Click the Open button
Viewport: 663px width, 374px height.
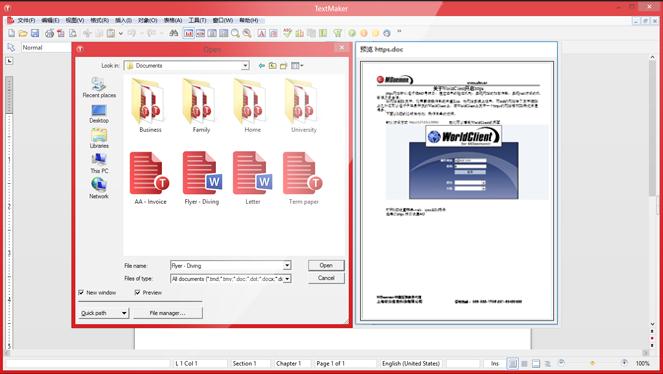tap(326, 265)
